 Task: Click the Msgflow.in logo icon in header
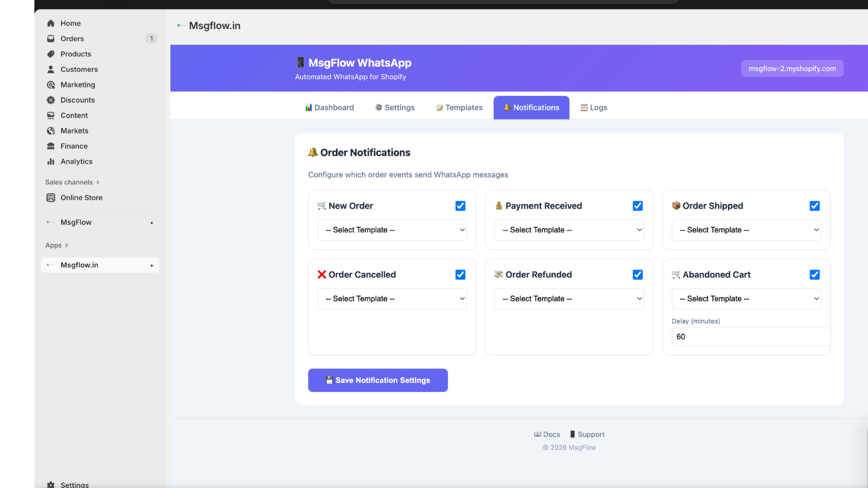181,25
